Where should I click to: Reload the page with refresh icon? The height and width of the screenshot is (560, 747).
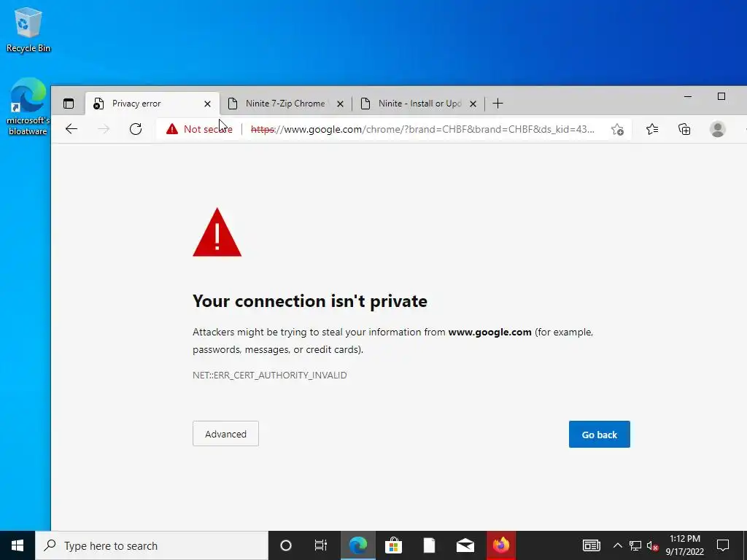(136, 129)
